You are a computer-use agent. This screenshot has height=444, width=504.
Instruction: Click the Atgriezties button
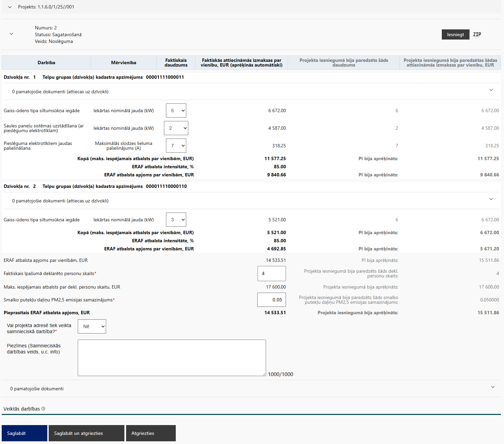[x=151, y=433]
